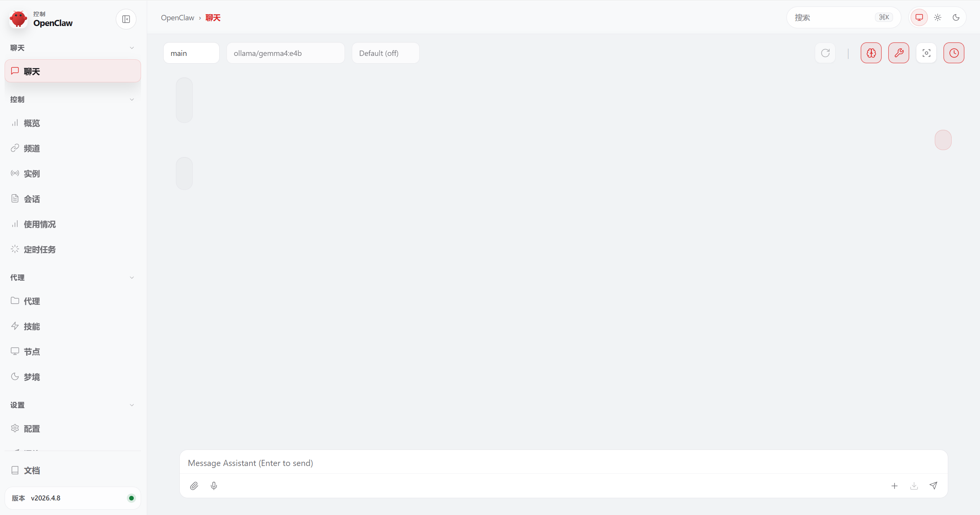Toggle the wrench tools icon
Screen dimensions: 980x515
[899, 53]
